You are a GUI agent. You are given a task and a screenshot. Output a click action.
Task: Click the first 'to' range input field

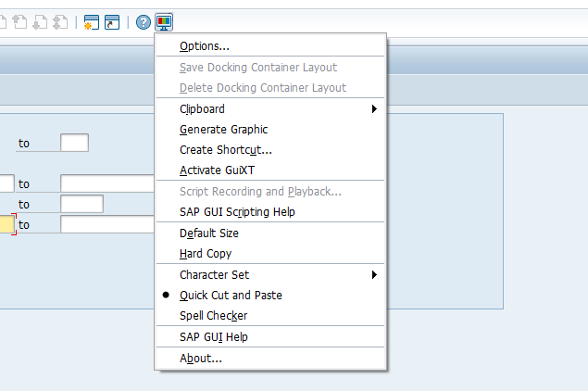pyautogui.click(x=75, y=143)
